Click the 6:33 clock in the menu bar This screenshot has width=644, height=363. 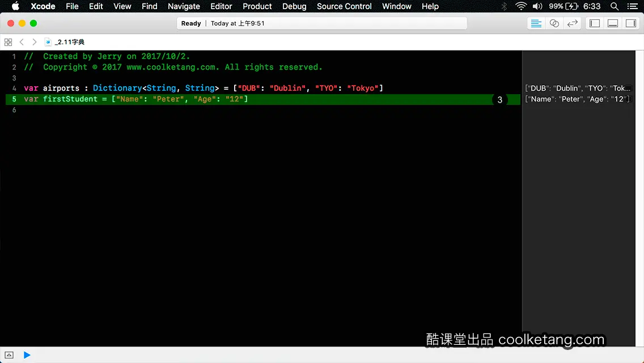(592, 6)
